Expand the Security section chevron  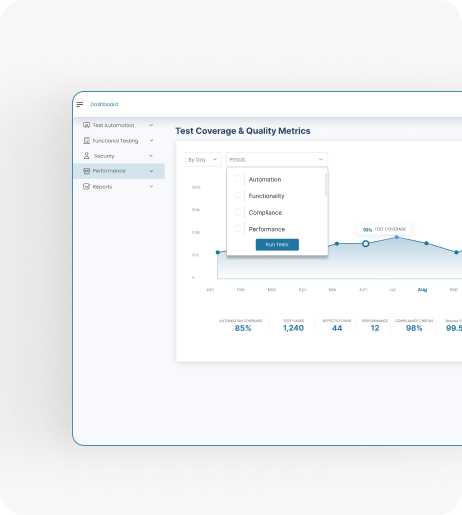point(151,156)
